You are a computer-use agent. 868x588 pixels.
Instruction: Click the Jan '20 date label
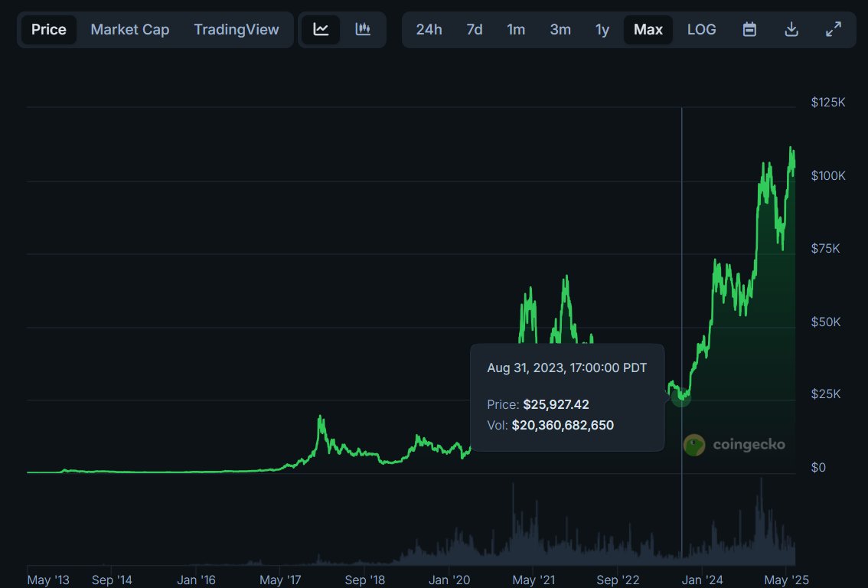point(449,580)
